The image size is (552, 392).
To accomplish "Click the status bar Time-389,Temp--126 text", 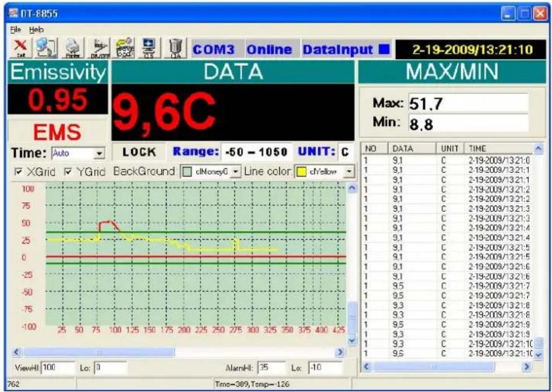I will coord(252,384).
